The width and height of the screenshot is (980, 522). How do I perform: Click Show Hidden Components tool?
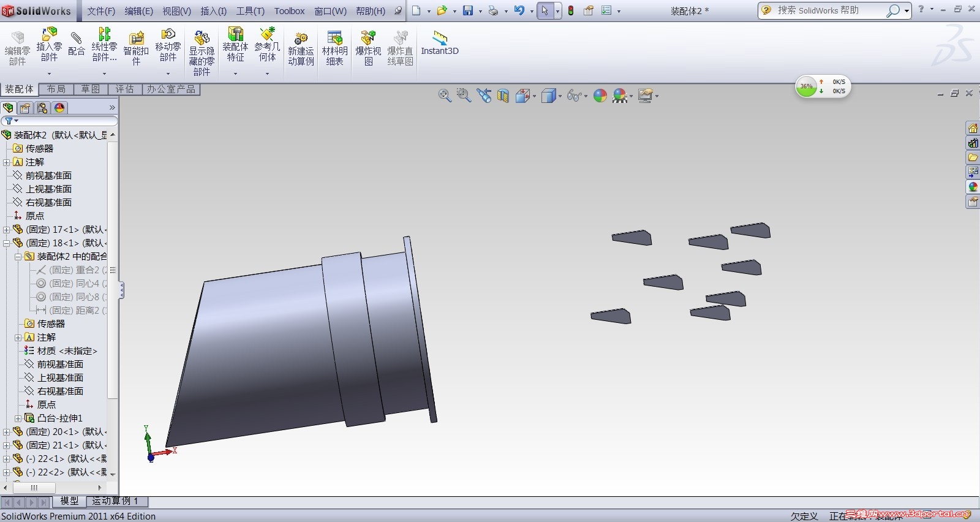[202, 53]
